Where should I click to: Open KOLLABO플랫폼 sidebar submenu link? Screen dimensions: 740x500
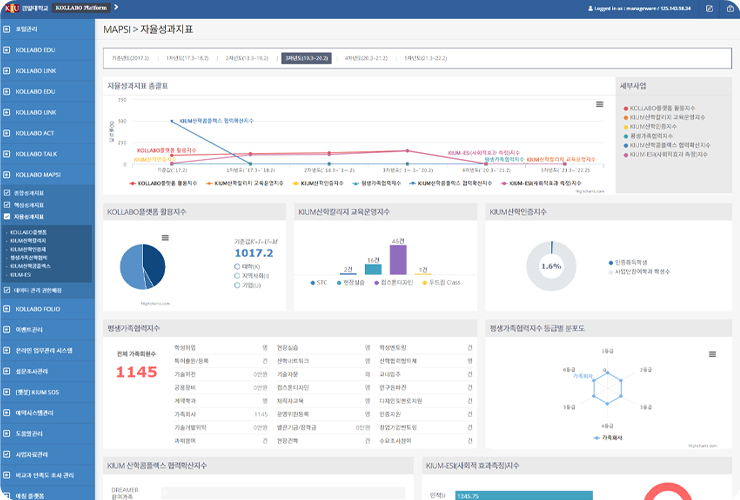[28, 232]
